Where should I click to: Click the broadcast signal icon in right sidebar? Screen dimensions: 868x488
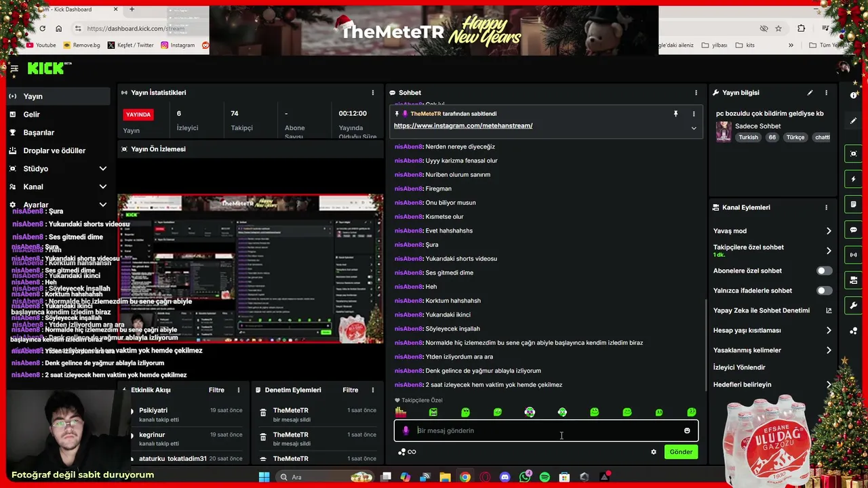click(854, 255)
